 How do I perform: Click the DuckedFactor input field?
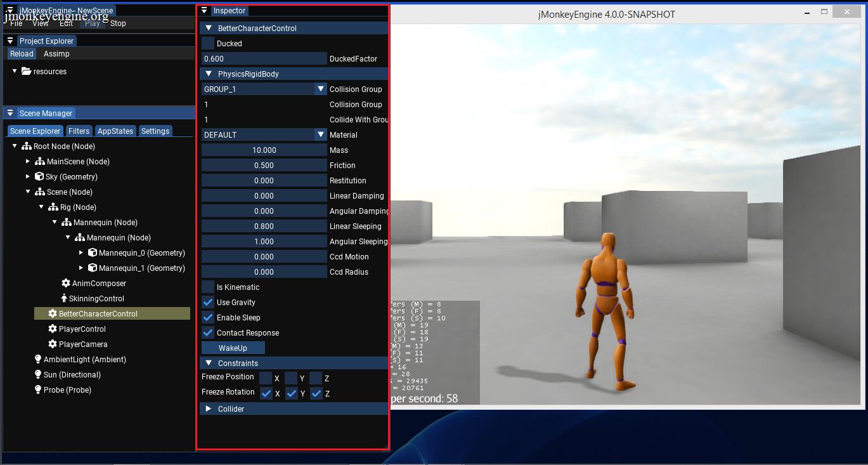264,58
